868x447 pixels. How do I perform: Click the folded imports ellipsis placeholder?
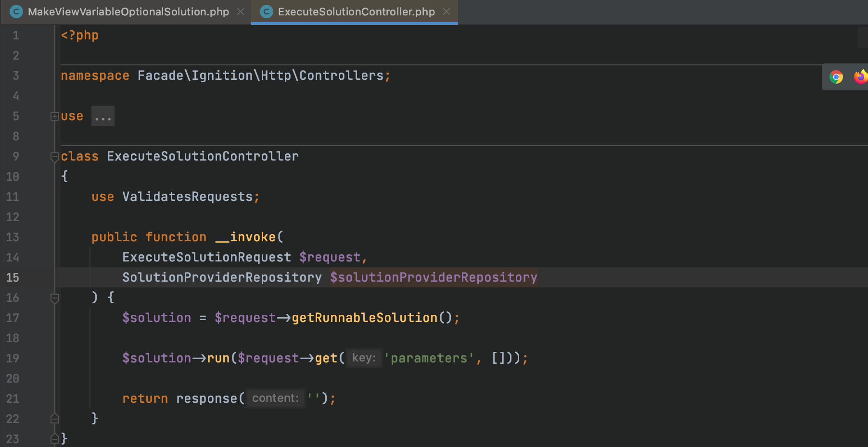pyautogui.click(x=103, y=116)
